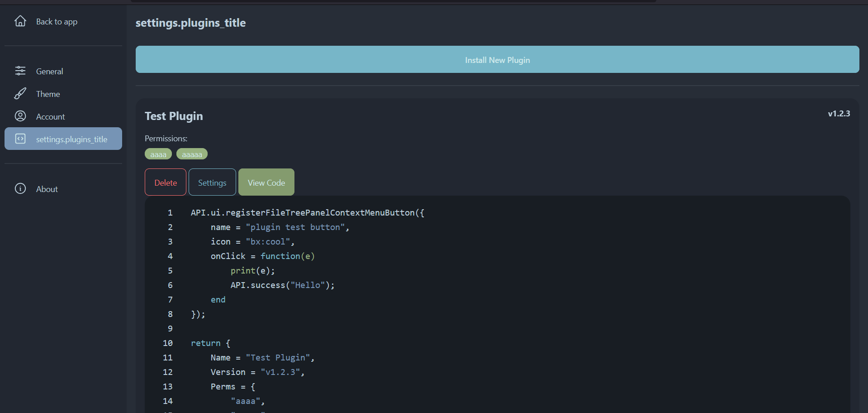The width and height of the screenshot is (868, 413).
Task: Open the General settings label
Action: (49, 71)
